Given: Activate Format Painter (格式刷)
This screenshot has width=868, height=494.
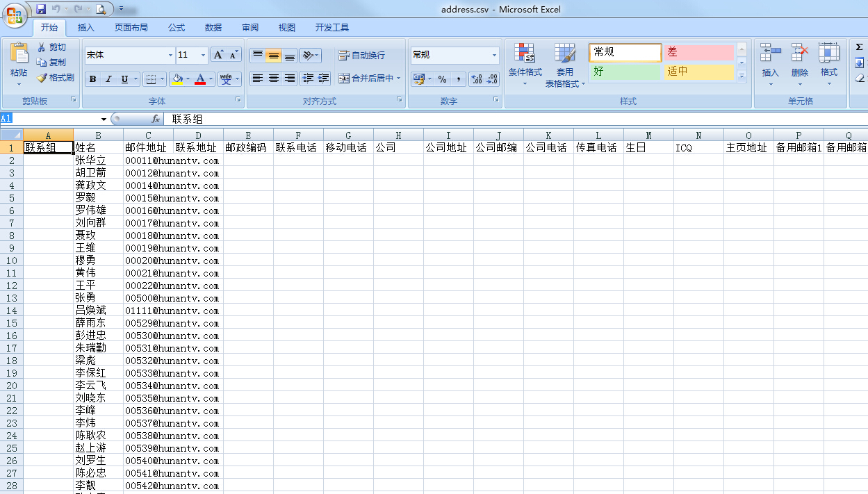Looking at the screenshot, I should click(x=56, y=78).
